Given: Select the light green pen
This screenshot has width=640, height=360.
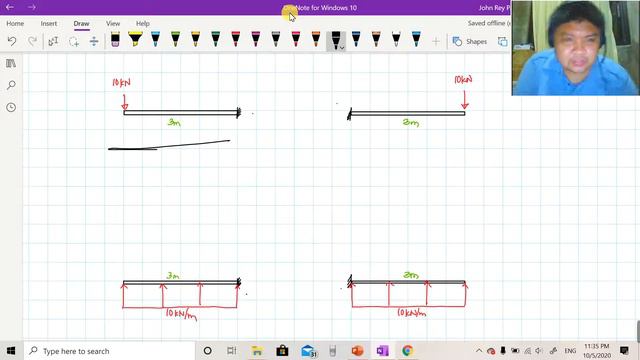Looking at the screenshot, I should coord(175,40).
